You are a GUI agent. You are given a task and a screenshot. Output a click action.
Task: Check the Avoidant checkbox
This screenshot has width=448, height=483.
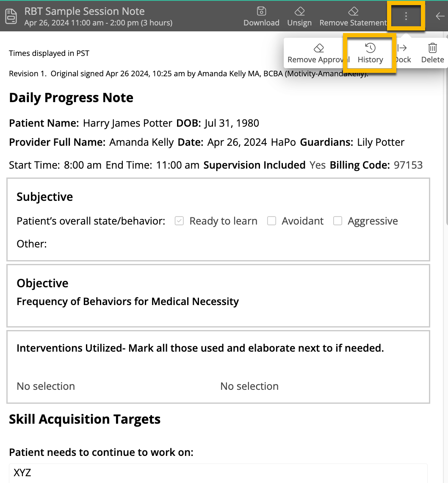[x=272, y=221]
